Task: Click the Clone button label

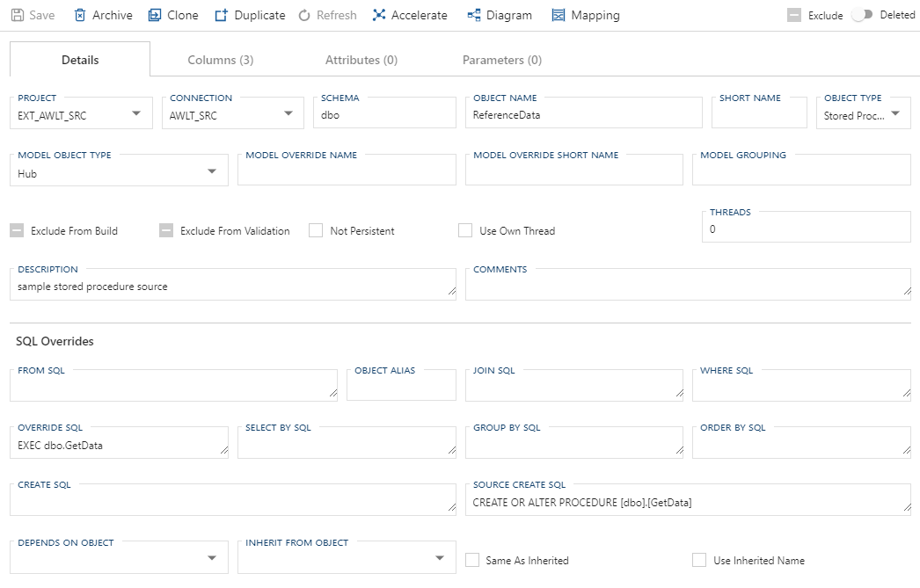Action: (182, 15)
